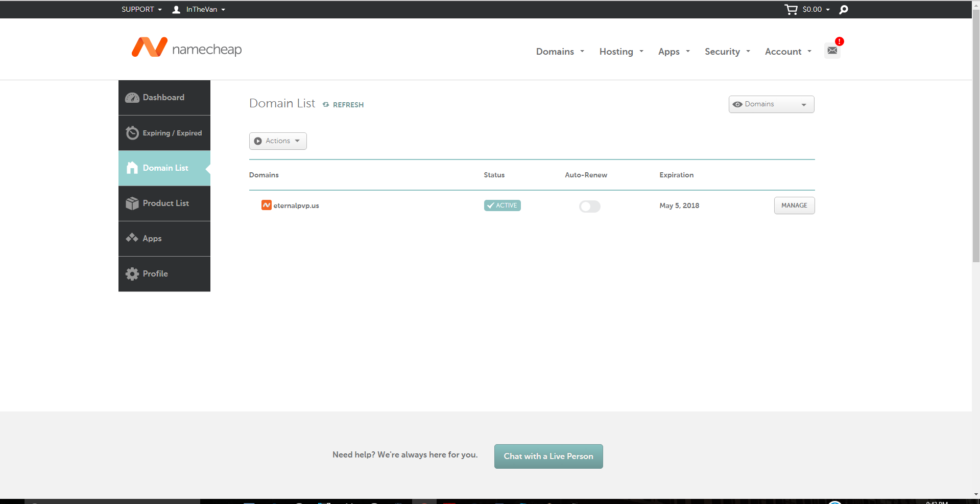
Task: Click the Status column header
Action: 494,175
